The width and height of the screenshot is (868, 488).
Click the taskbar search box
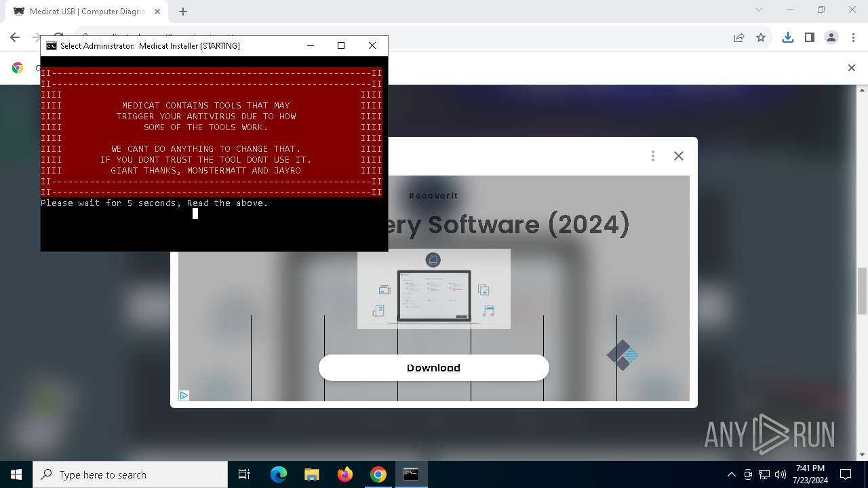(x=130, y=474)
